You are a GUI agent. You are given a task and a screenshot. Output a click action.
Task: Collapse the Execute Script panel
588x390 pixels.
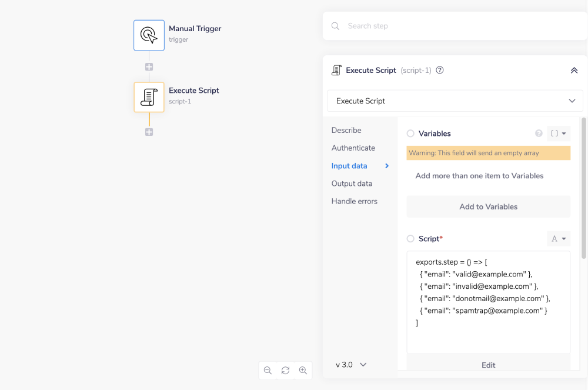pos(574,71)
